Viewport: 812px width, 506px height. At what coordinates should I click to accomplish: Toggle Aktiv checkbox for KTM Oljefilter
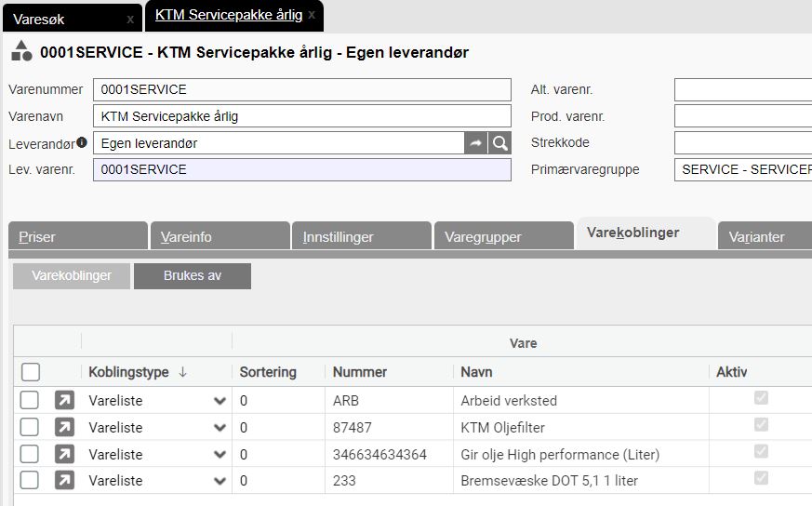click(761, 425)
